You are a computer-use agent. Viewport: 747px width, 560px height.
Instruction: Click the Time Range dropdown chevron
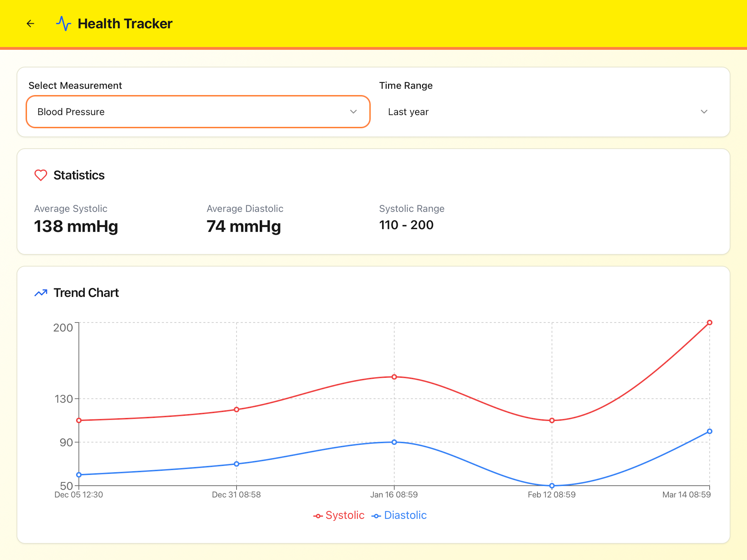[x=704, y=112]
